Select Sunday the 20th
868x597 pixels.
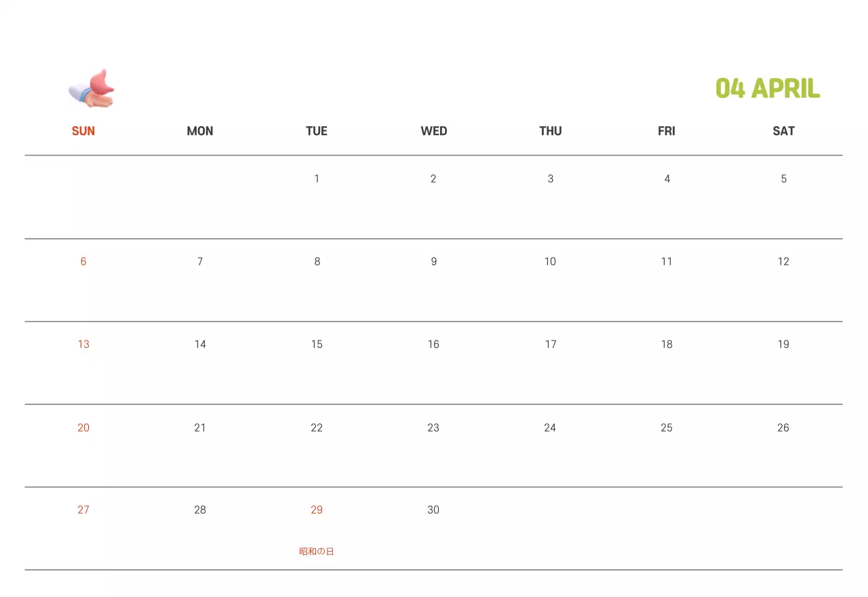point(83,428)
